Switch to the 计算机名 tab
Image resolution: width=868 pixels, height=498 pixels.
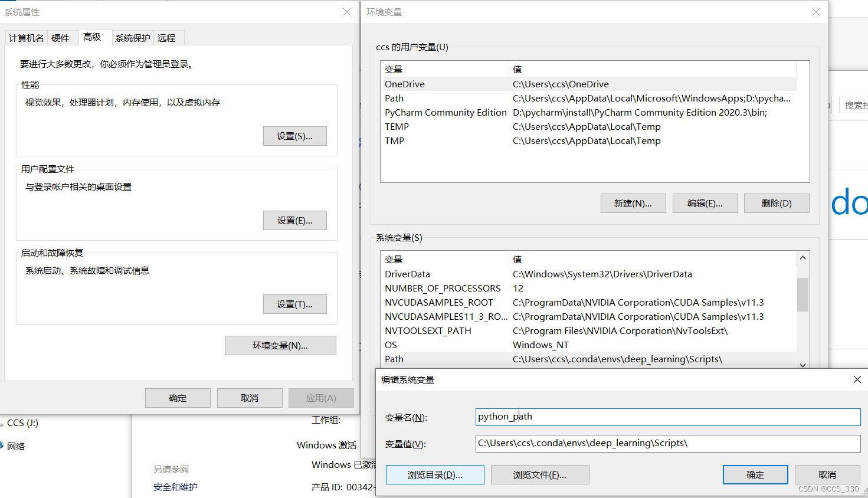[x=26, y=38]
